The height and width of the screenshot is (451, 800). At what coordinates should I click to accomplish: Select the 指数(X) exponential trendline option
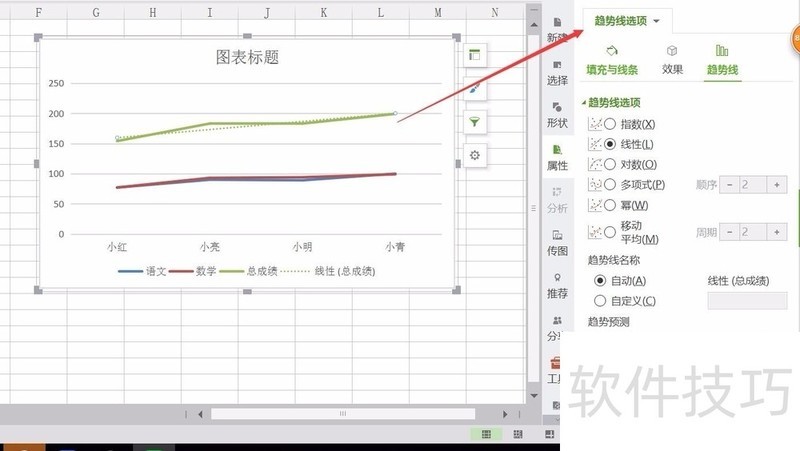[x=610, y=124]
